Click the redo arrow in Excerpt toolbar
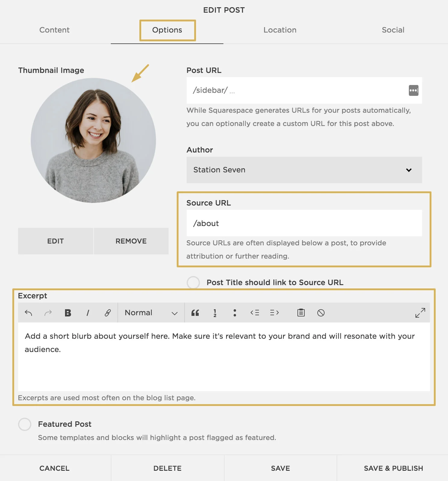448x481 pixels. (x=48, y=313)
